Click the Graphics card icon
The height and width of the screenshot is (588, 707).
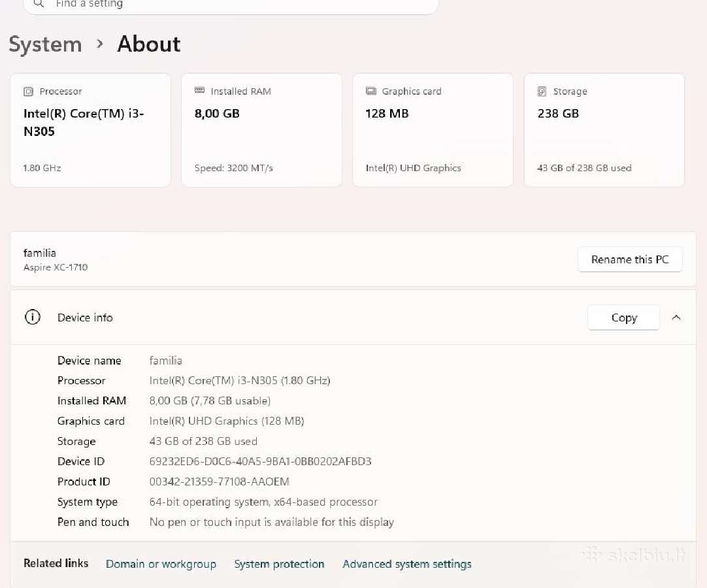pos(370,91)
